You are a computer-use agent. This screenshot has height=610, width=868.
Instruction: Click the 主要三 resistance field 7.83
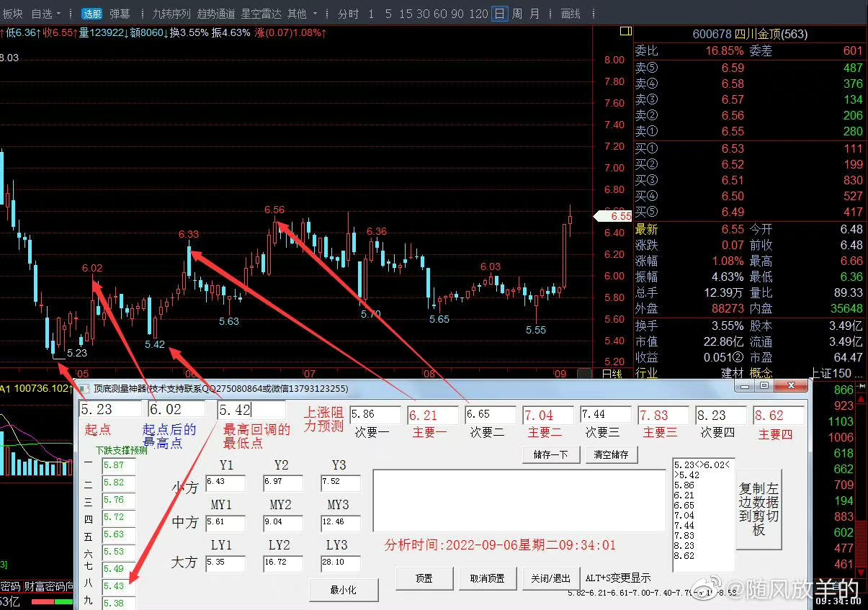[x=663, y=415]
